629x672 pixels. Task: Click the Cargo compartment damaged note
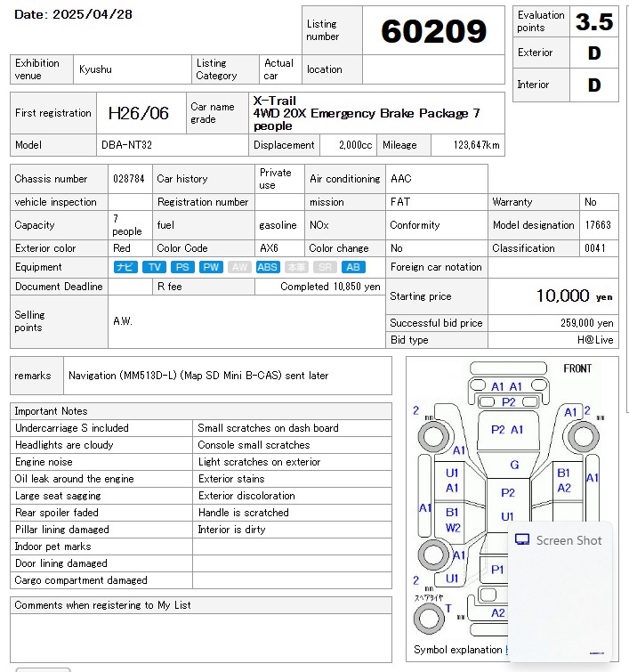[81, 580]
